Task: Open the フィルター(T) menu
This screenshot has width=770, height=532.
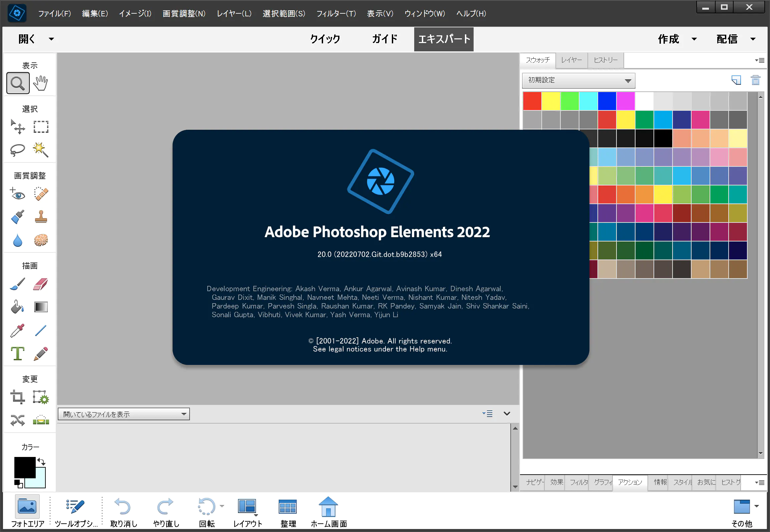Action: pyautogui.click(x=336, y=14)
